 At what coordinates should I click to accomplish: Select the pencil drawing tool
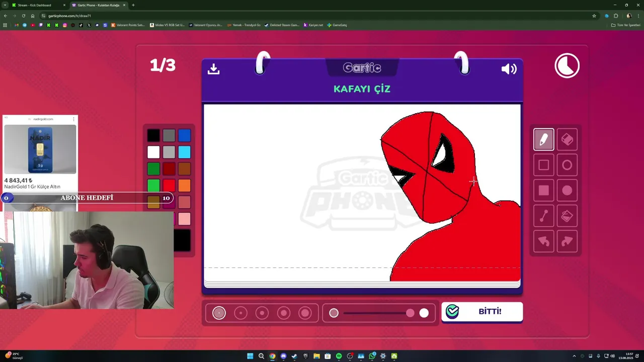click(543, 139)
